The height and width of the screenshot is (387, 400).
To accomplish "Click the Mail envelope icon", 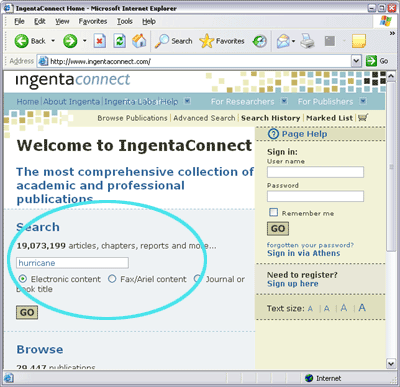I will point(283,41).
